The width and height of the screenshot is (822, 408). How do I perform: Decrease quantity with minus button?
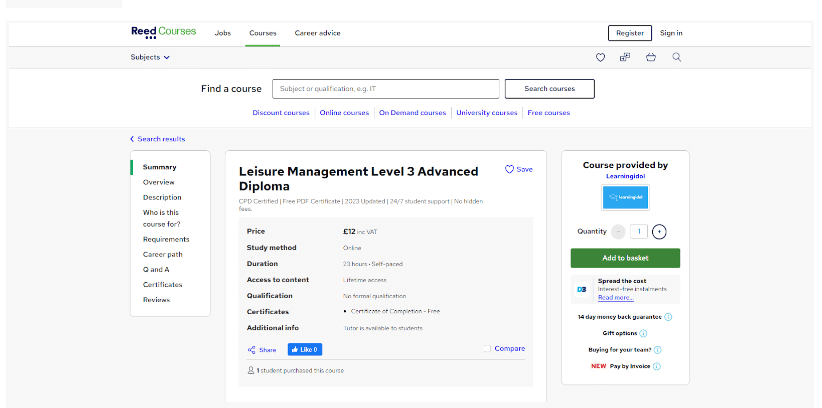(618, 232)
